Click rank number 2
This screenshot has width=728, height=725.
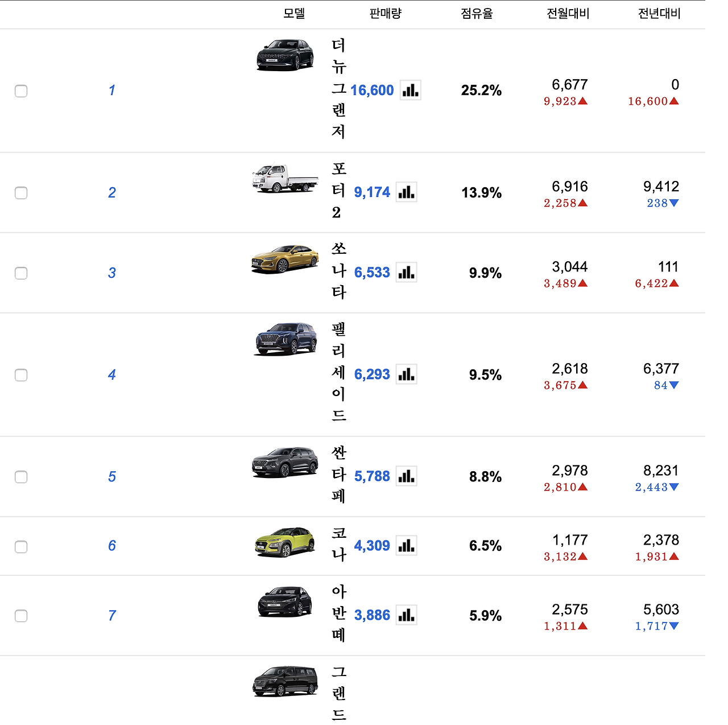tap(111, 192)
